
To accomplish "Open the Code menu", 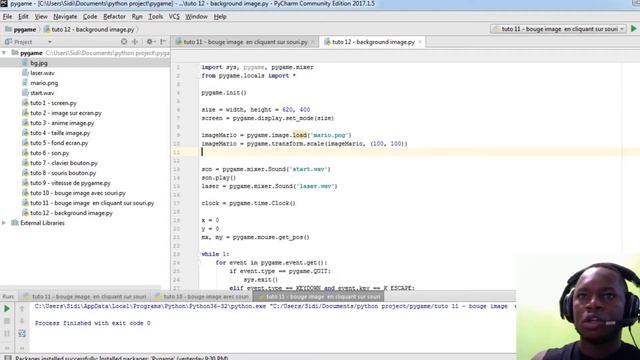I will coord(90,17).
